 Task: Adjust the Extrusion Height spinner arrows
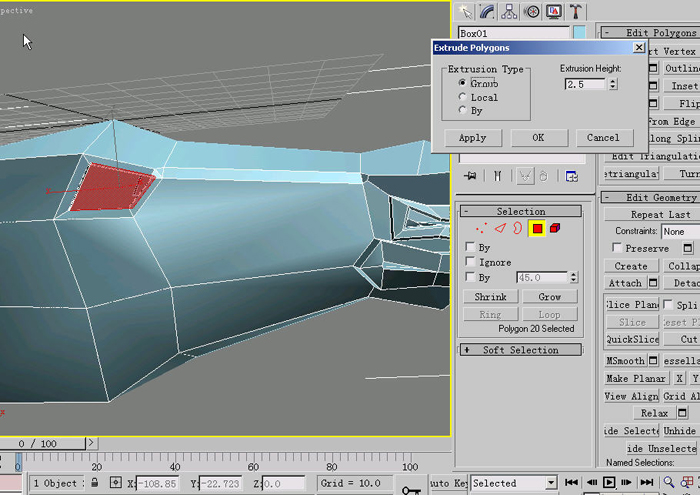pos(613,84)
